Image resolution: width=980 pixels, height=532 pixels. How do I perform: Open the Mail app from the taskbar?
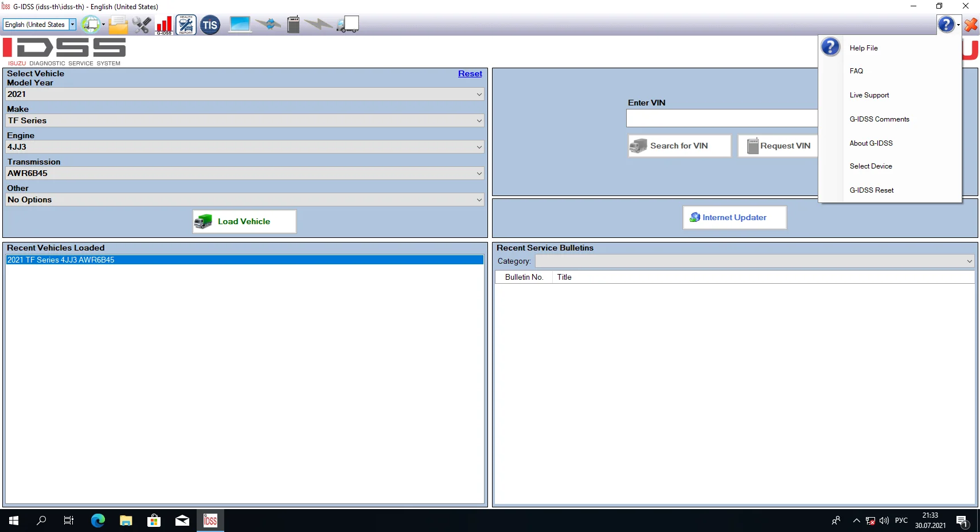tap(182, 521)
